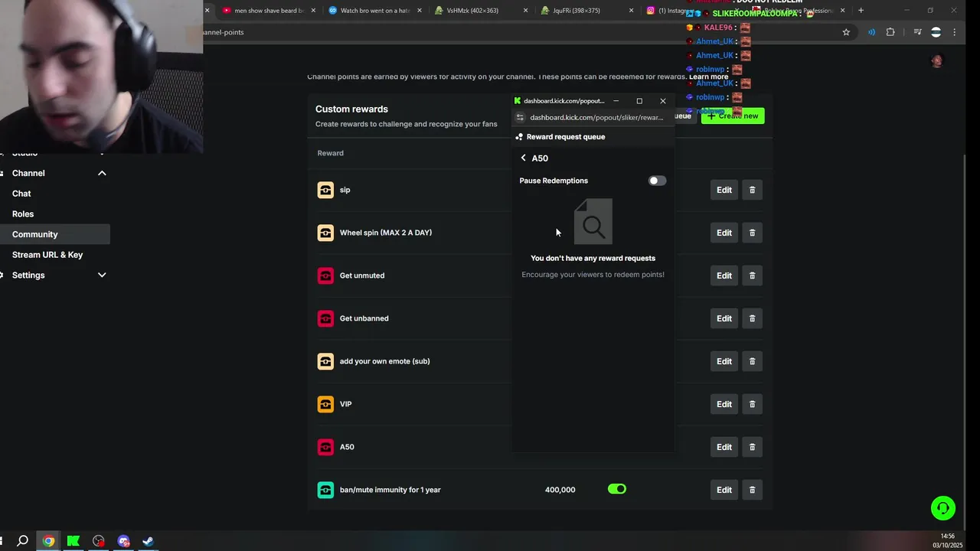The height and width of the screenshot is (551, 980).
Task: Bookmark this page with the star icon
Action: (x=846, y=32)
